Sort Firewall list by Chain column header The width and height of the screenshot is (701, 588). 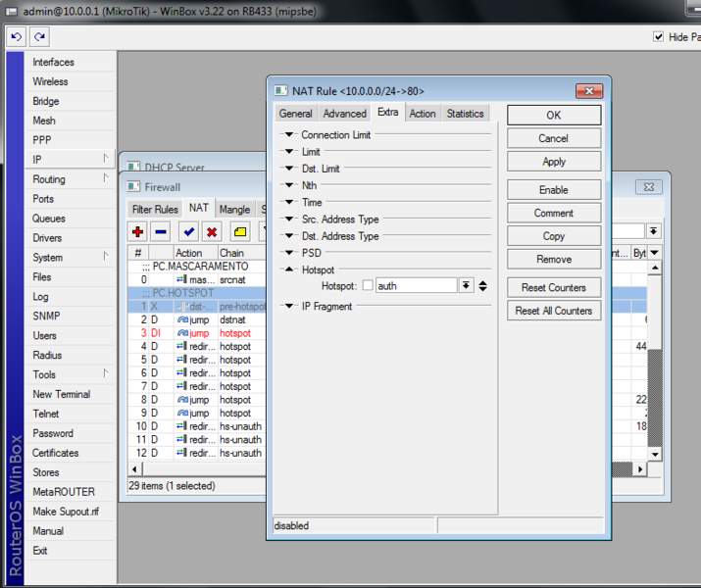[241, 253]
